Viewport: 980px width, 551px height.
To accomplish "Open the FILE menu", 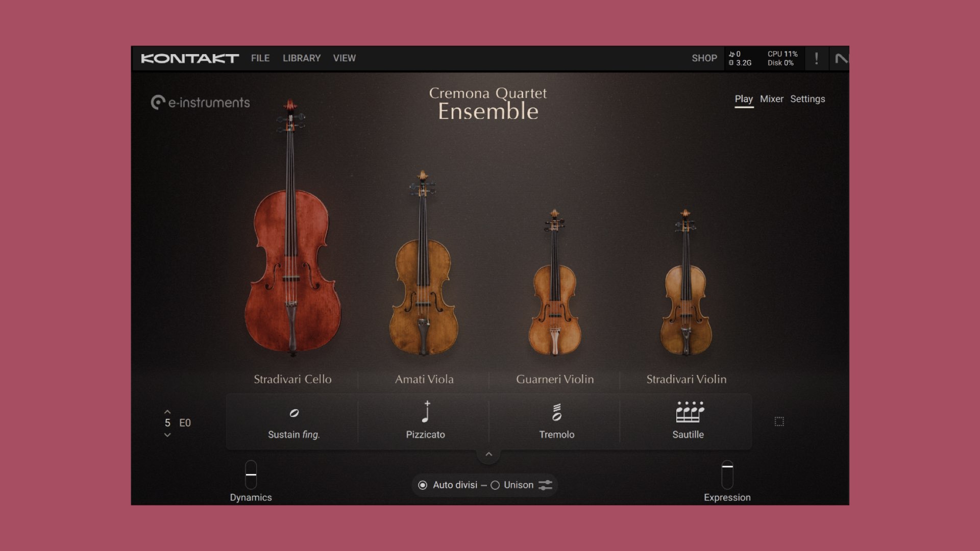I will [x=260, y=58].
